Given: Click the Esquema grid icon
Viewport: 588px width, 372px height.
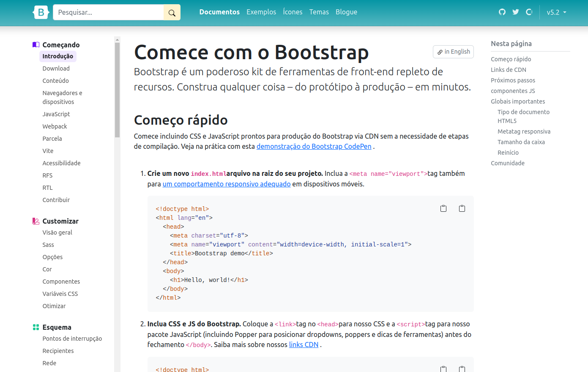Looking at the screenshot, I should 36,327.
